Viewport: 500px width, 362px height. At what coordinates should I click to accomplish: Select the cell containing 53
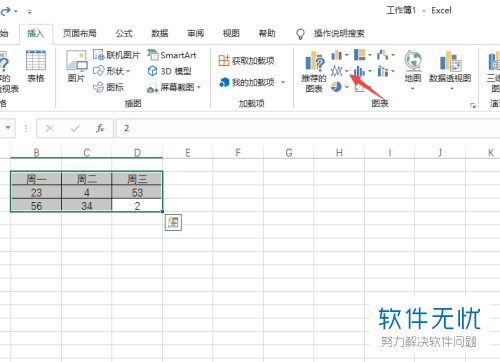pyautogui.click(x=137, y=192)
